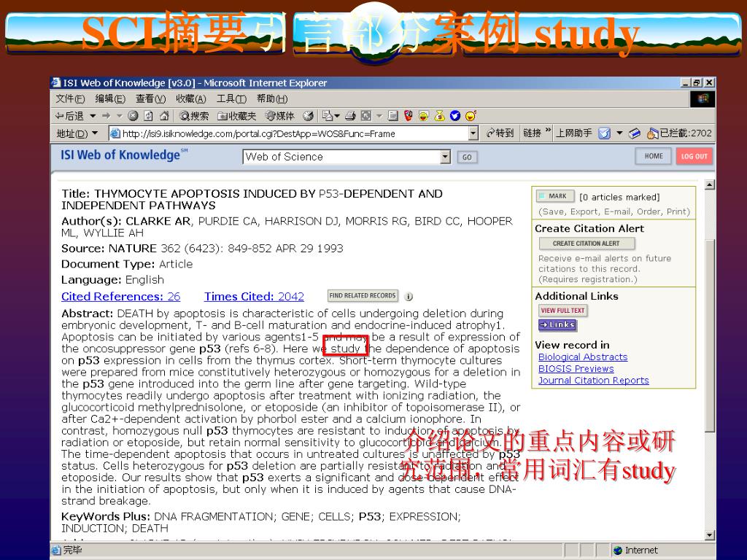Click the CREATE CITATION ALERT button
Viewport: 747px width, 560px height.
587,244
